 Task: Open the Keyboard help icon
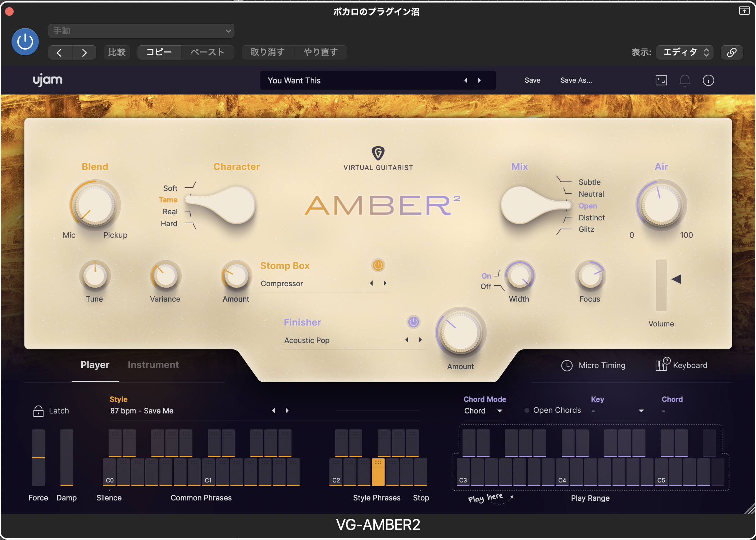point(662,364)
